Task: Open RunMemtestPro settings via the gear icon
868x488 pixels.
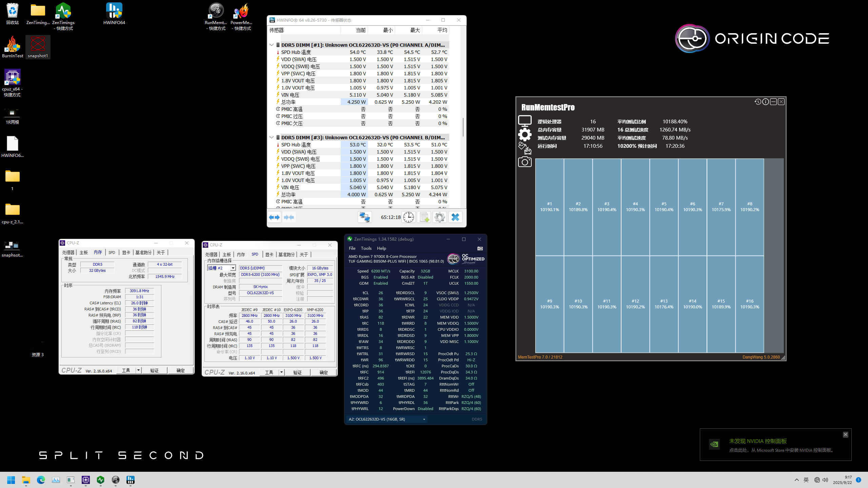Action: pyautogui.click(x=525, y=134)
